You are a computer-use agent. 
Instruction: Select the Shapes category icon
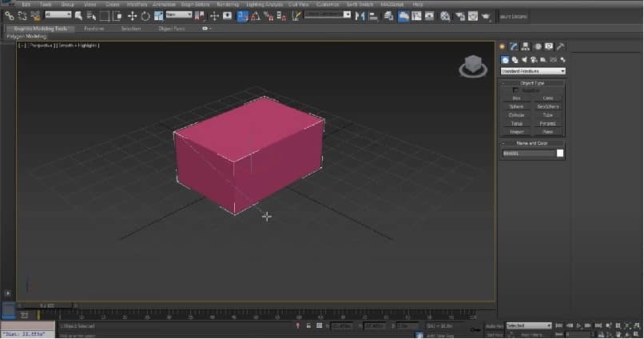pos(515,60)
